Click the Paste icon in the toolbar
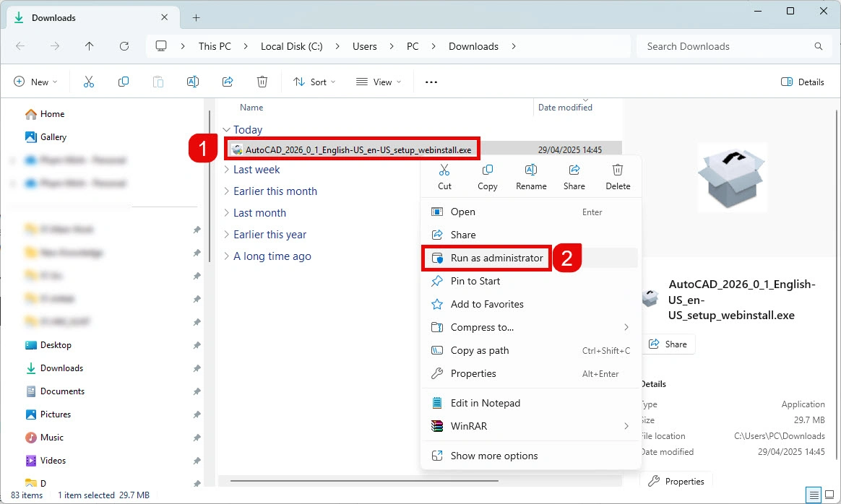This screenshot has width=841, height=504. 158,82
